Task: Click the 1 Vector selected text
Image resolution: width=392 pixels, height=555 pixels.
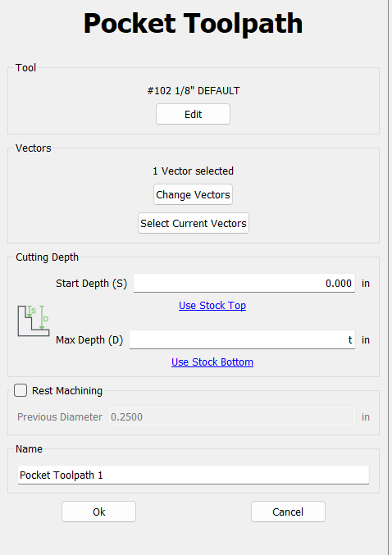Action: point(193,171)
